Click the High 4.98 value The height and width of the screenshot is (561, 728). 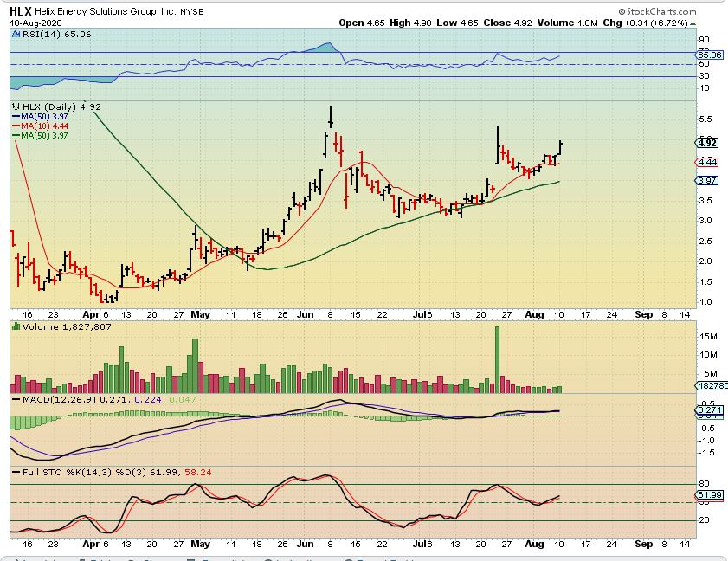click(411, 23)
